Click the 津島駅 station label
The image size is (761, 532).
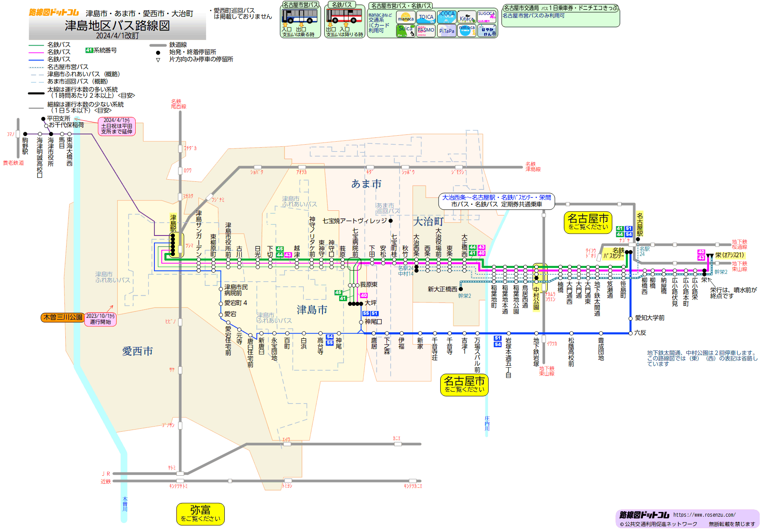click(173, 223)
